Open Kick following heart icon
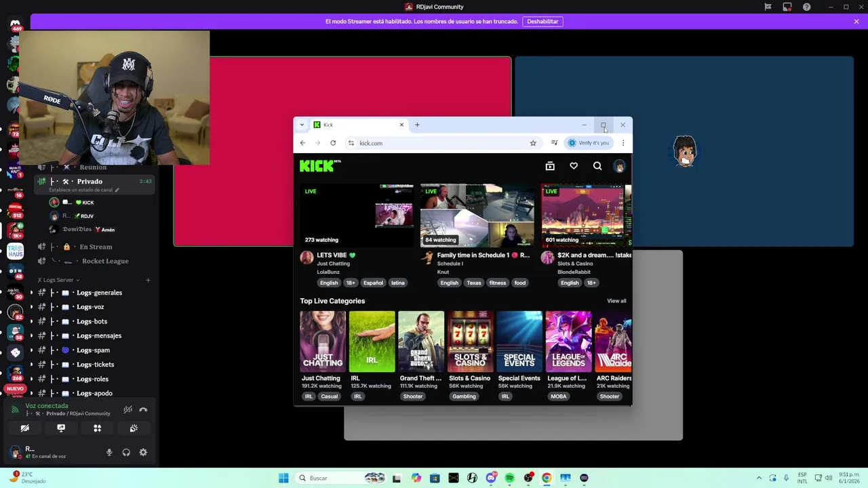The height and width of the screenshot is (488, 868). (x=574, y=166)
